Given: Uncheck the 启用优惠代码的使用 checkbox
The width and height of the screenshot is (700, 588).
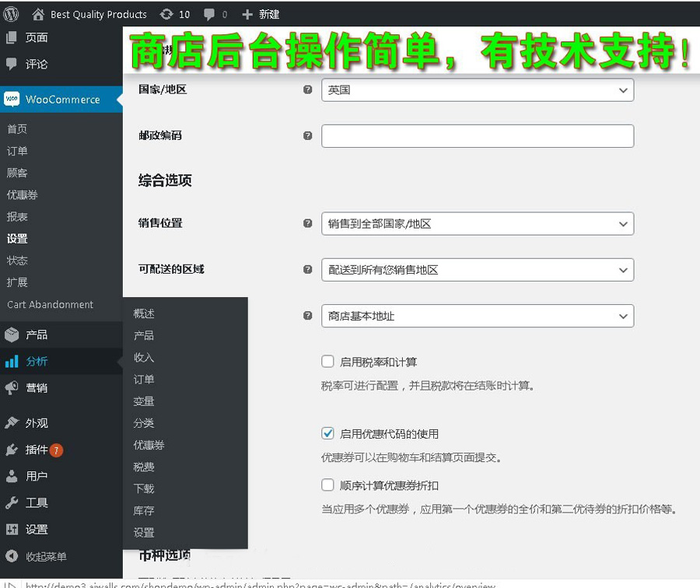Looking at the screenshot, I should (x=327, y=433).
